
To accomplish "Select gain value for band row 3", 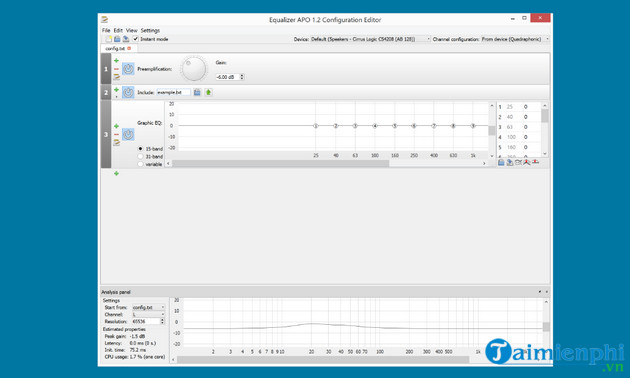I will coord(526,127).
